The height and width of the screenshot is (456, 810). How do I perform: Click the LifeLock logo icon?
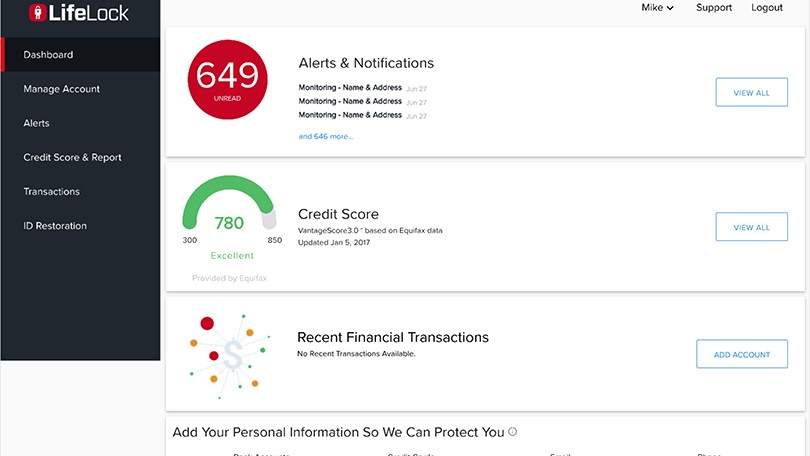38,12
